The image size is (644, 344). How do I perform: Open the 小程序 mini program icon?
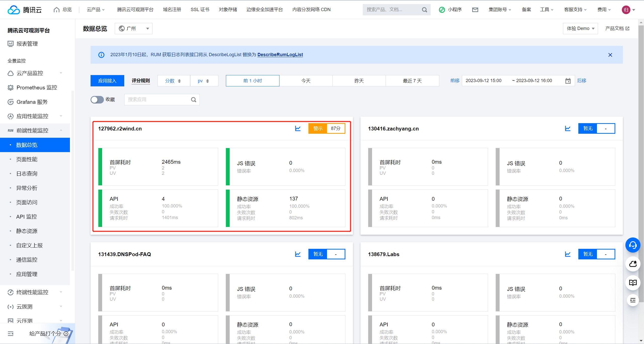(450, 10)
